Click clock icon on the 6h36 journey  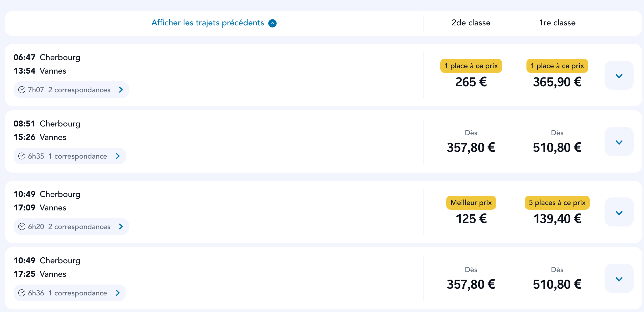22,293
